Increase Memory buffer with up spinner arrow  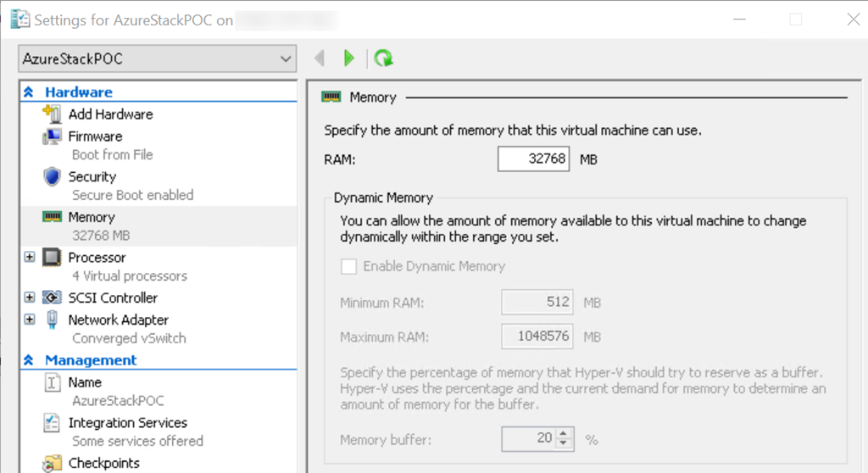(x=564, y=434)
